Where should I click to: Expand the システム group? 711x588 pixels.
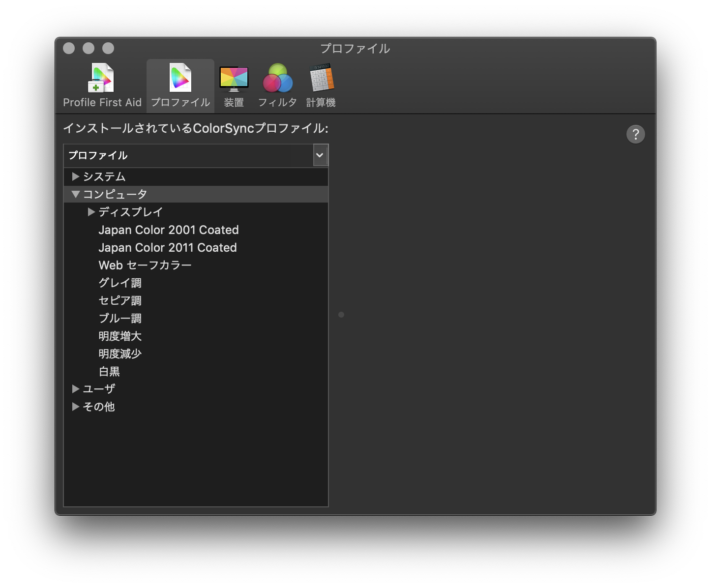coord(76,176)
